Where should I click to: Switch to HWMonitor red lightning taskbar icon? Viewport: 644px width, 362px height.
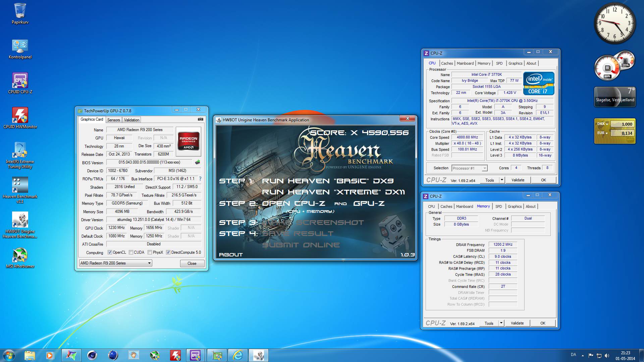(175, 355)
